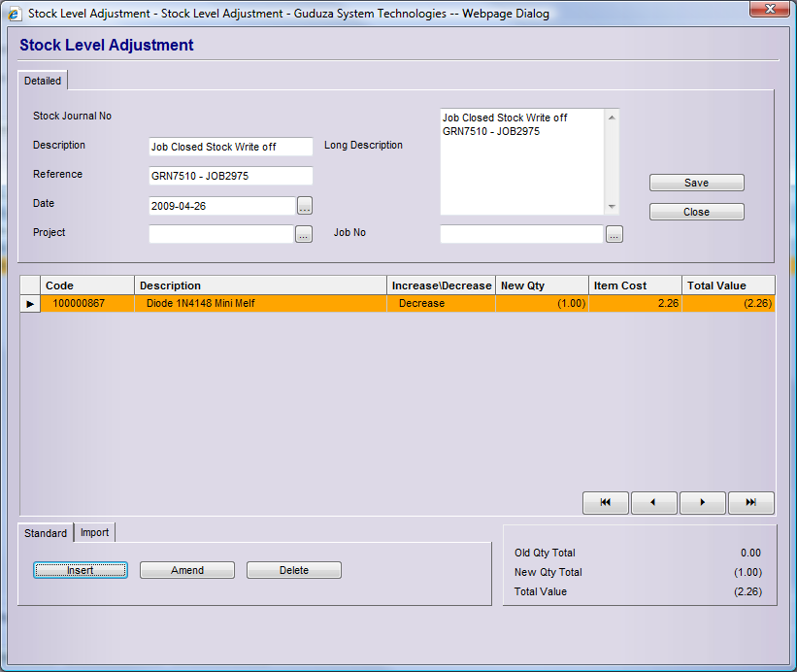This screenshot has width=797, height=672.
Task: Open the Detailed tab
Action: (43, 81)
